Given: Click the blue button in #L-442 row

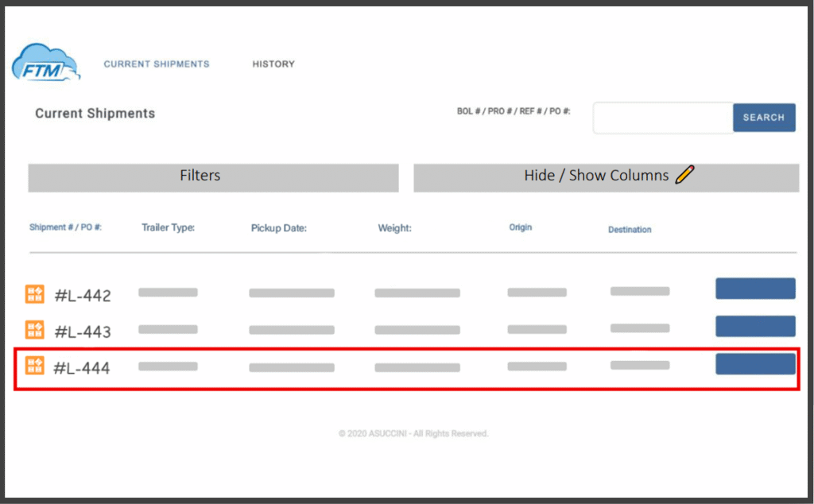Looking at the screenshot, I should 755,289.
